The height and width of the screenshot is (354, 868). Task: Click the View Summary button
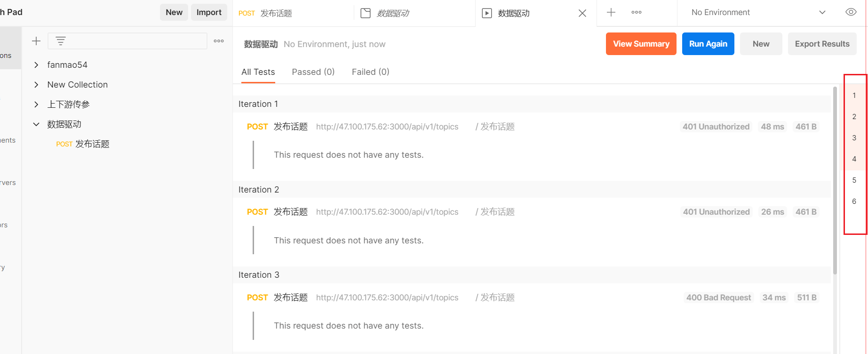tap(641, 44)
